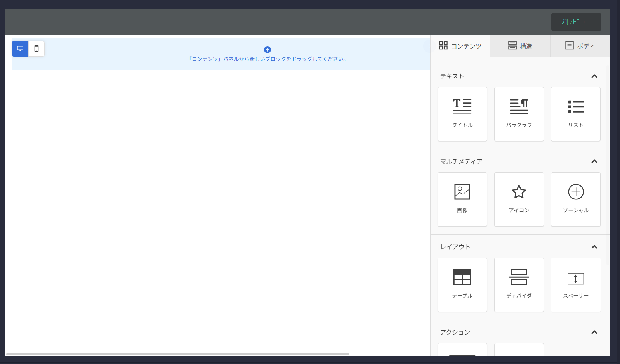Select the パラグラフ block
The width and height of the screenshot is (620, 364).
pos(519,114)
